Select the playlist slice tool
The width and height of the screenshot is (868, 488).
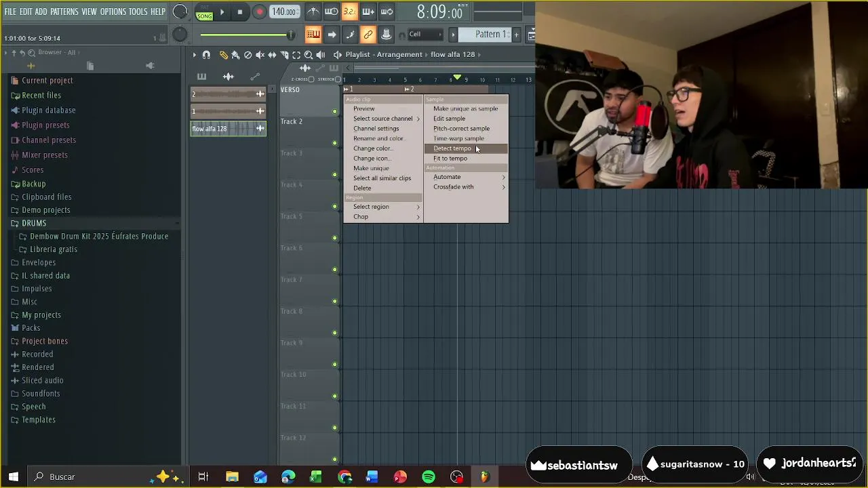284,55
